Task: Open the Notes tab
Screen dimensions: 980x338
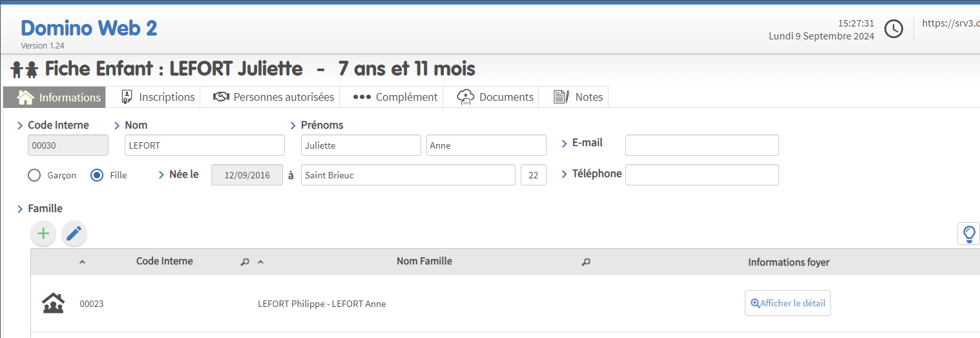Action: [578, 97]
